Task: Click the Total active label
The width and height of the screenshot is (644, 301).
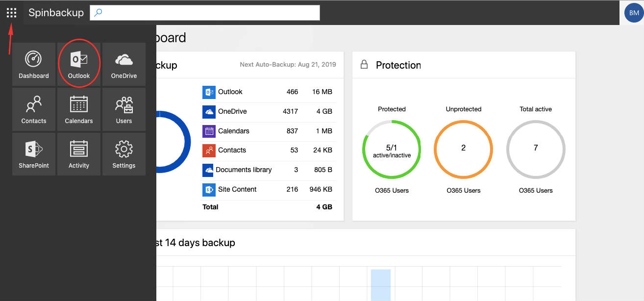Action: pyautogui.click(x=536, y=109)
